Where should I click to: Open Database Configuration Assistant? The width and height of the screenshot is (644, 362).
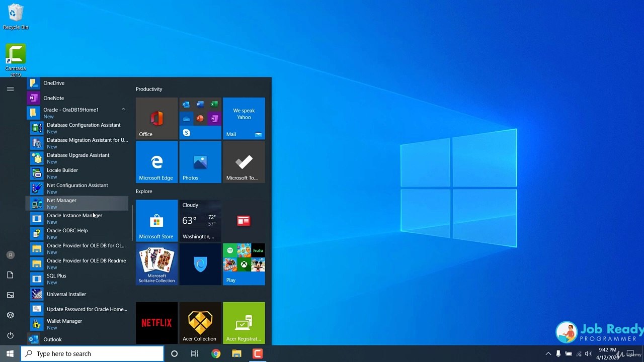(x=77, y=128)
